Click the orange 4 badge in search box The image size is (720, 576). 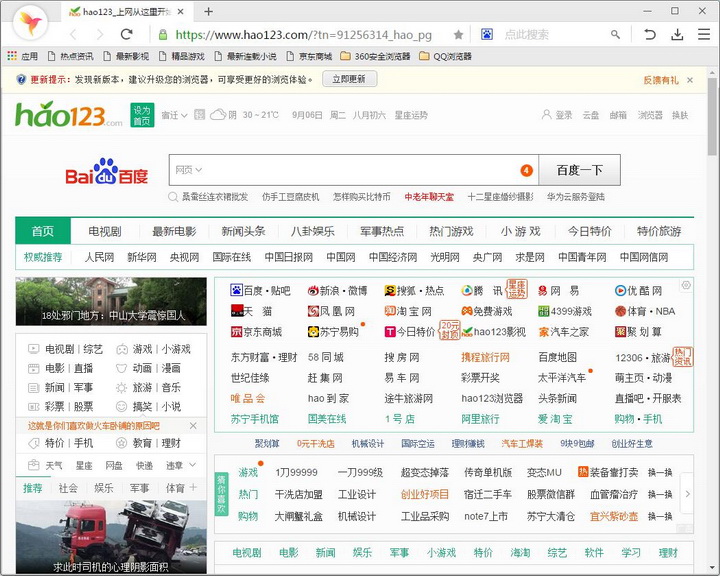click(x=526, y=170)
